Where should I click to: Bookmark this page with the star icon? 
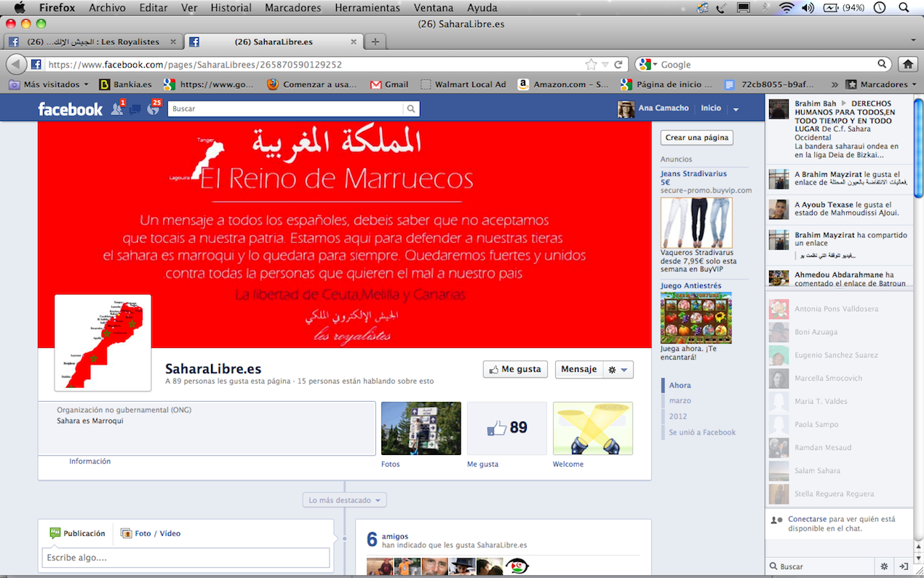592,64
